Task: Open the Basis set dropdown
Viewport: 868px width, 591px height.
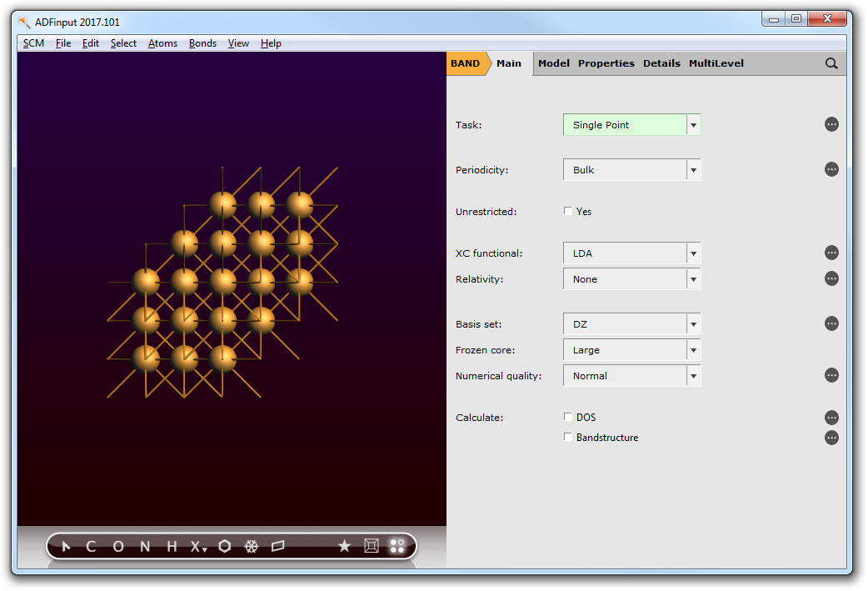Action: click(x=631, y=324)
